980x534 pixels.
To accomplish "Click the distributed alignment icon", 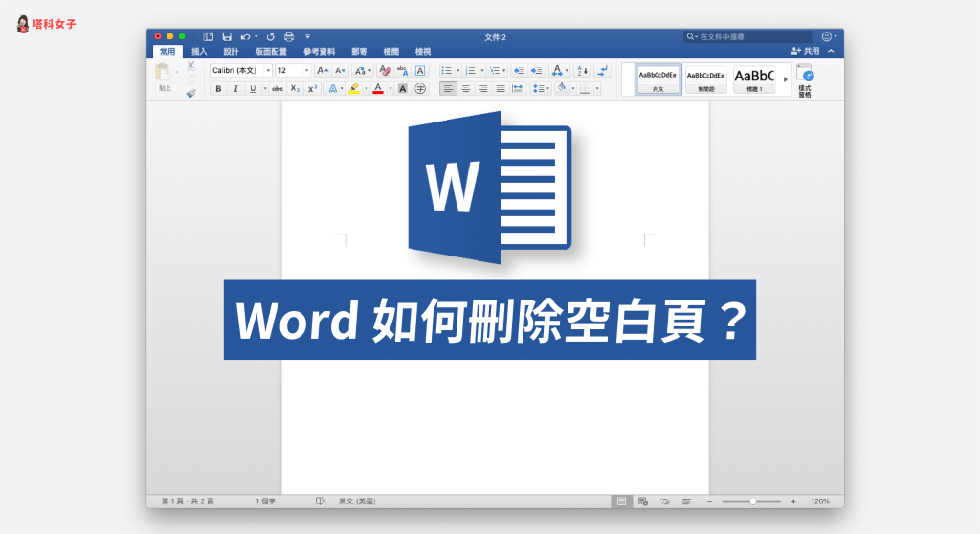I will tap(518, 89).
